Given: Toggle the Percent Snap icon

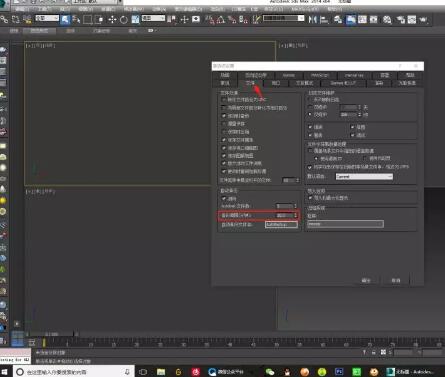Looking at the screenshot, I should 232,20.
